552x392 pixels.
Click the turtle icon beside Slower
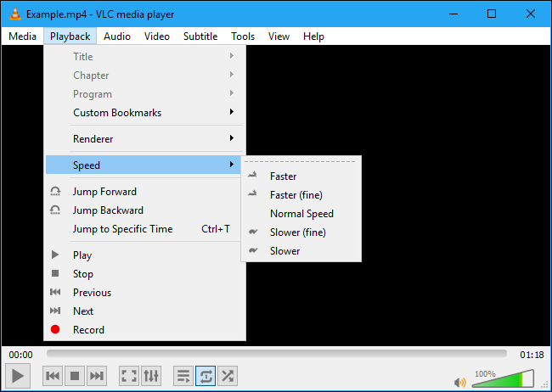click(253, 250)
